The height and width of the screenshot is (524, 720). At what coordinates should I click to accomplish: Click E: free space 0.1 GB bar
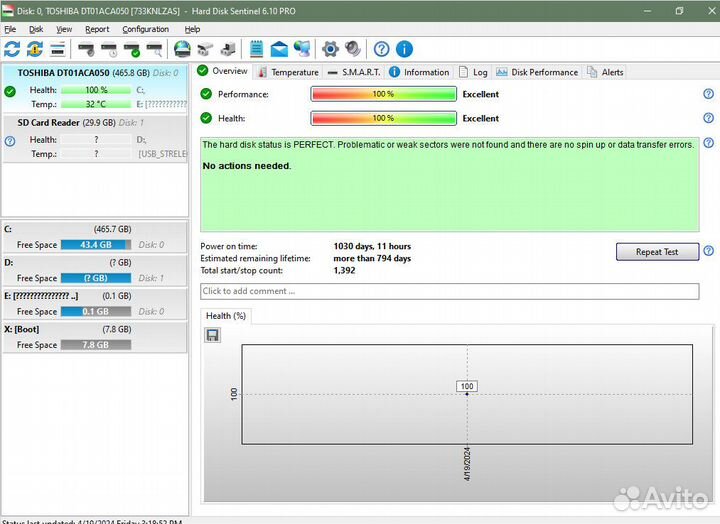coord(96,311)
